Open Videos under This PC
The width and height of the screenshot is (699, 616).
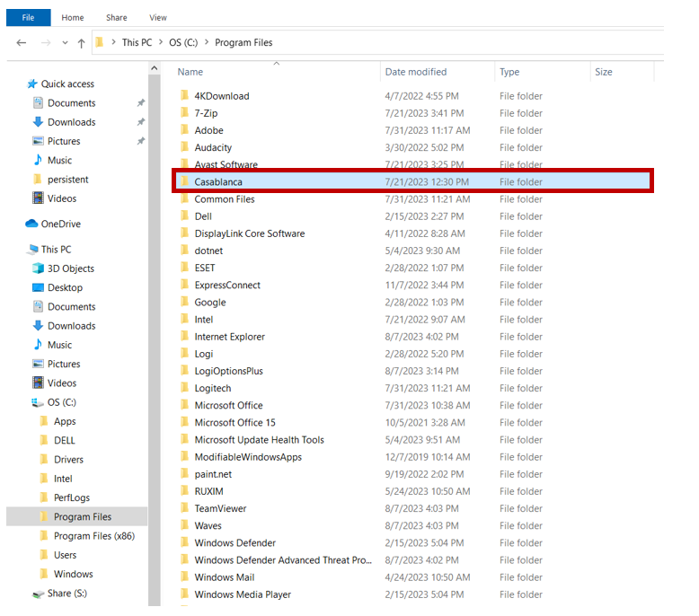click(61, 383)
